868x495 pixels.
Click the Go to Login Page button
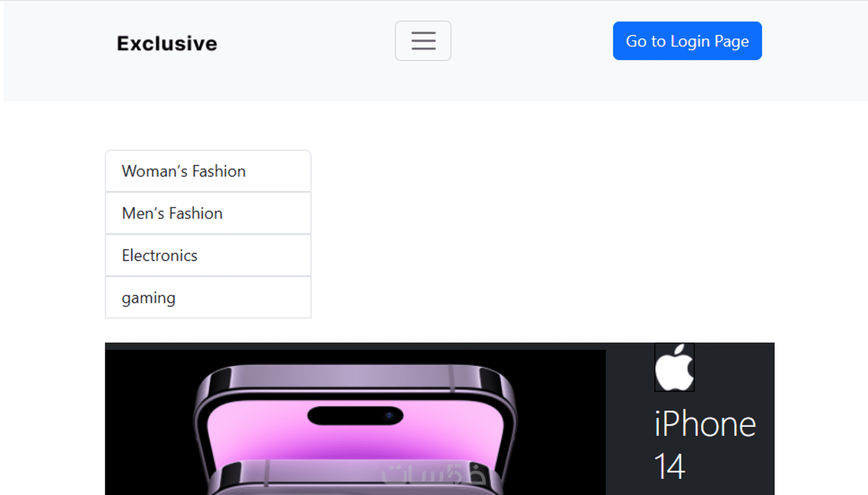pos(687,41)
